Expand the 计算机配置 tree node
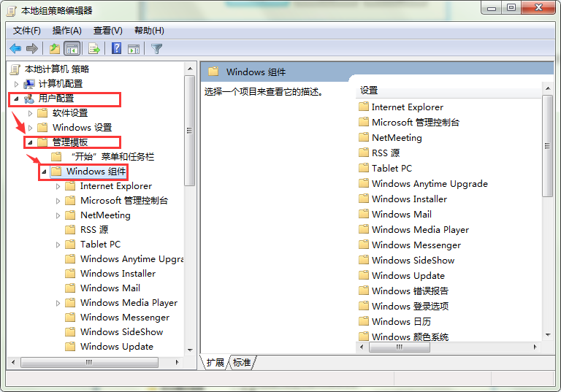This screenshot has height=392, width=561. click(17, 84)
